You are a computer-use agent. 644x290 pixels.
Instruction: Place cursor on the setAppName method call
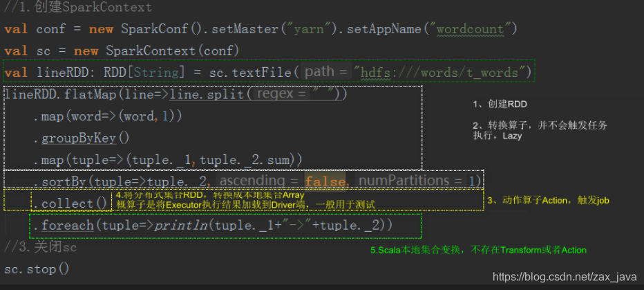(384, 29)
